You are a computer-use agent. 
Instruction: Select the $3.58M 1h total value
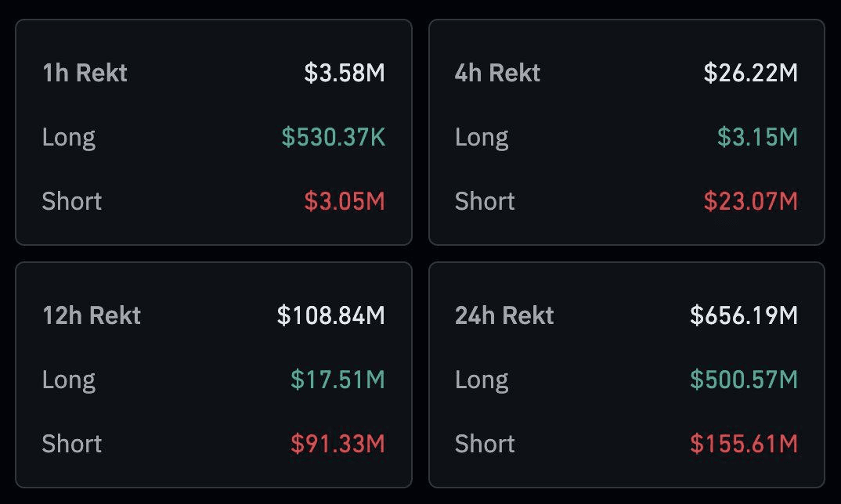pyautogui.click(x=345, y=74)
